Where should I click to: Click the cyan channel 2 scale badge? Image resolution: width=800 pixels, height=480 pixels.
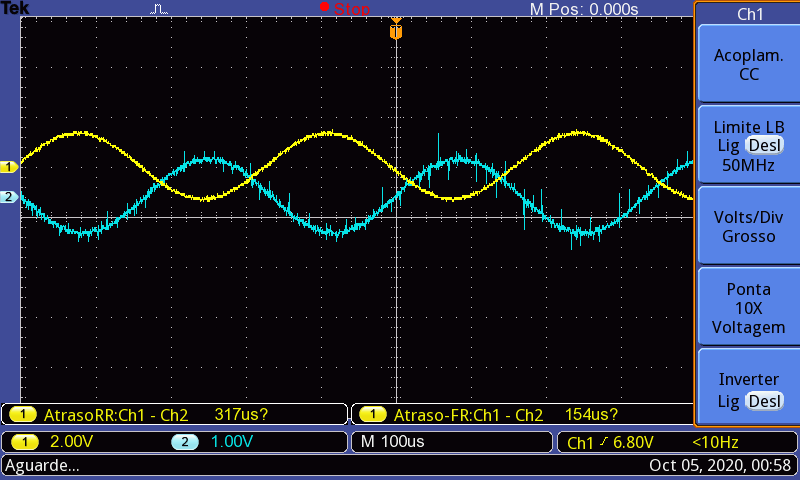coord(185,442)
